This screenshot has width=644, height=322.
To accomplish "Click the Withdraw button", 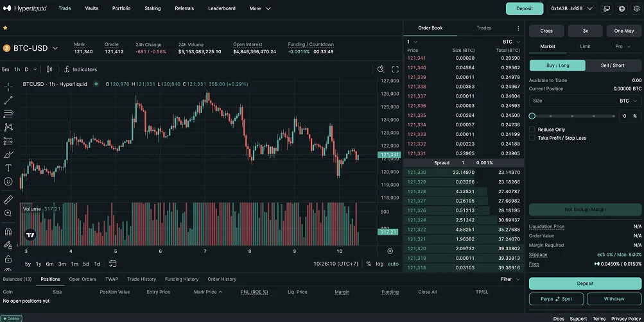I will [614, 299].
